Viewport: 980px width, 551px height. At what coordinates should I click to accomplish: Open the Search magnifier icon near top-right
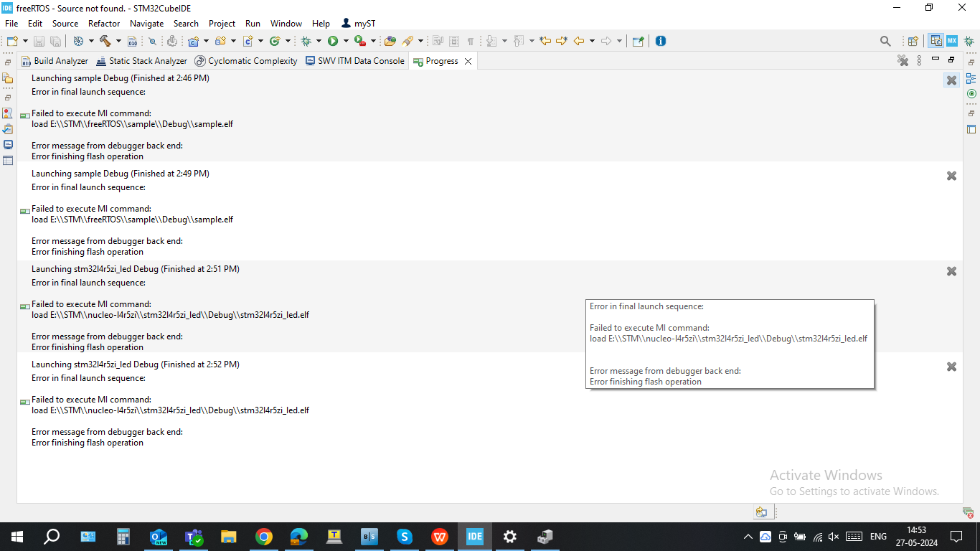tap(885, 41)
